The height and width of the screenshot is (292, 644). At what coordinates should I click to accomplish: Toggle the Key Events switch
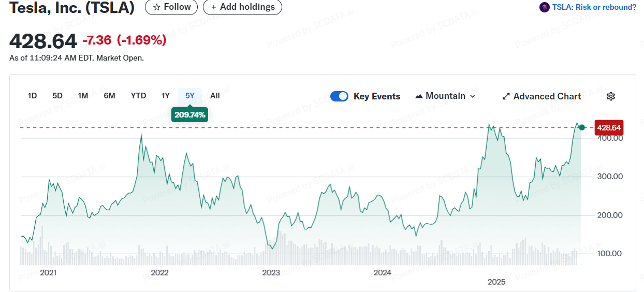point(339,96)
